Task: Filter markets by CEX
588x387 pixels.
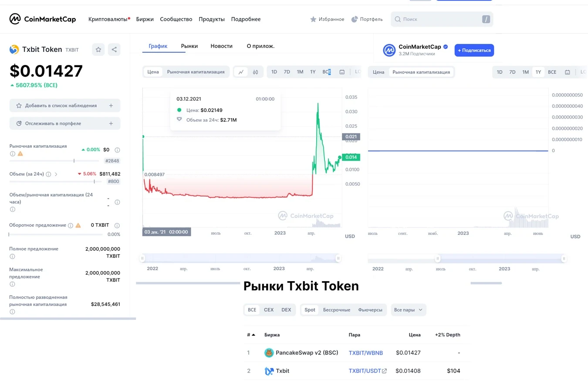Action: (269, 310)
